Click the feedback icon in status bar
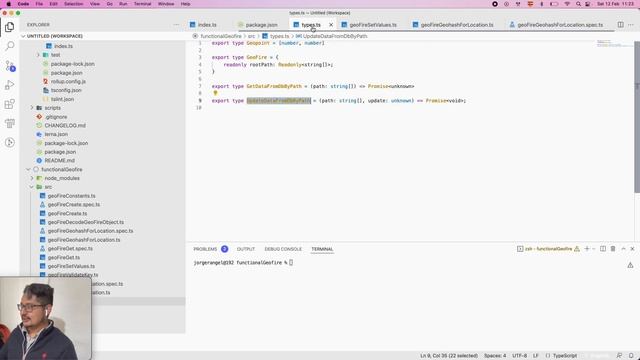Viewport: 640px width, 360px height. pos(619,356)
